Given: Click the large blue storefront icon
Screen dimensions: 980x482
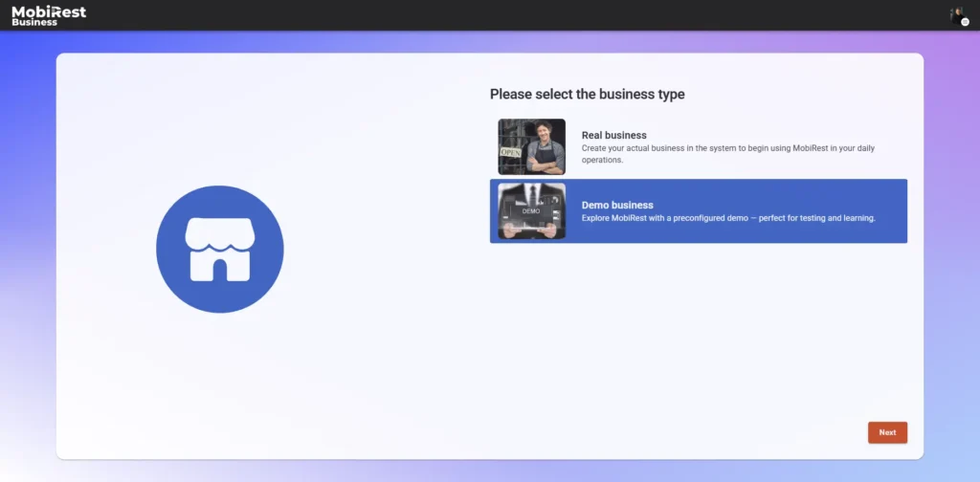Looking at the screenshot, I should (219, 249).
